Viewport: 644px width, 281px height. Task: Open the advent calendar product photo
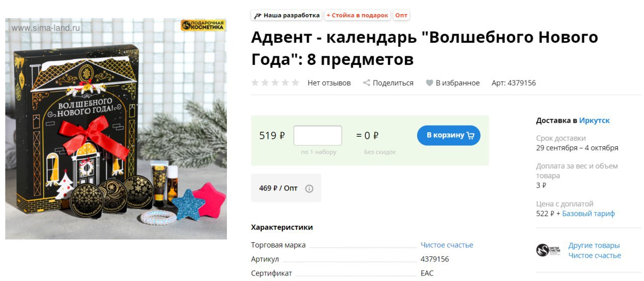click(116, 129)
